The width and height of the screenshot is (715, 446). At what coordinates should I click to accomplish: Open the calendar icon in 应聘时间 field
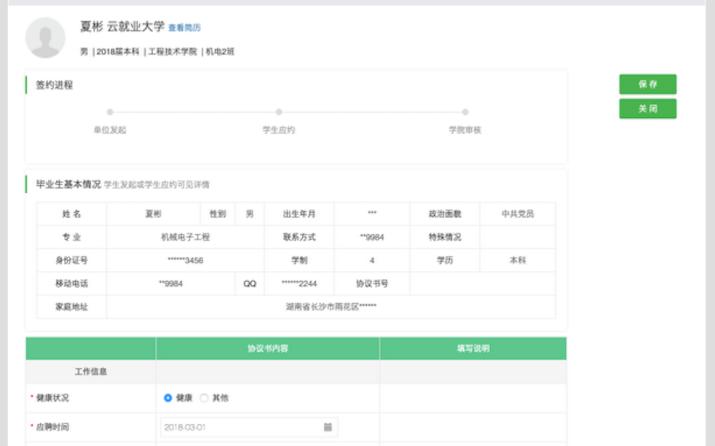click(x=327, y=427)
